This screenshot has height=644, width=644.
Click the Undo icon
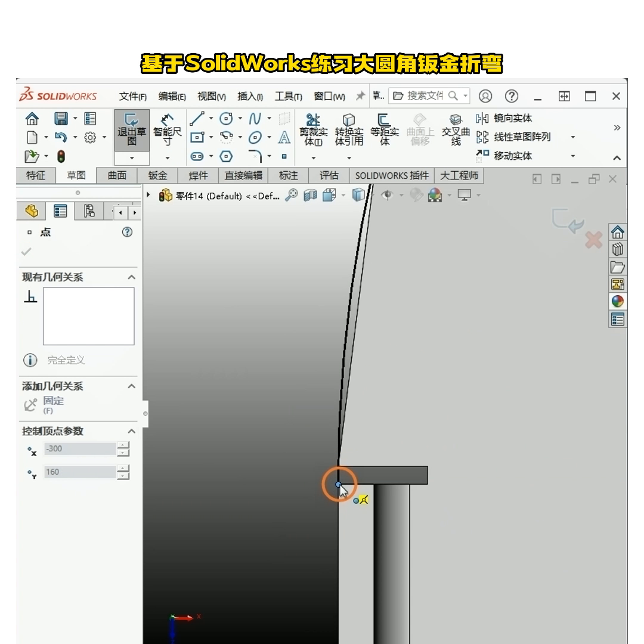coord(61,137)
